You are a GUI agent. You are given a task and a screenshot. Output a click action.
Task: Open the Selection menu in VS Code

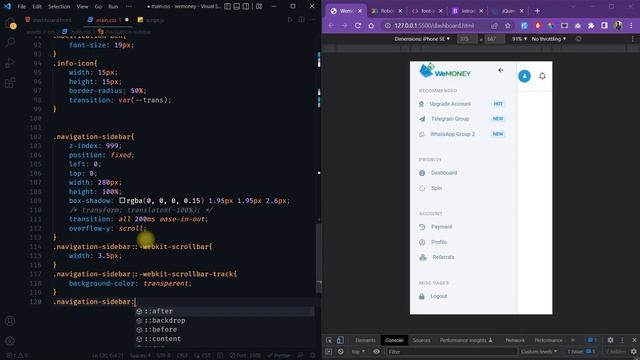point(59,7)
